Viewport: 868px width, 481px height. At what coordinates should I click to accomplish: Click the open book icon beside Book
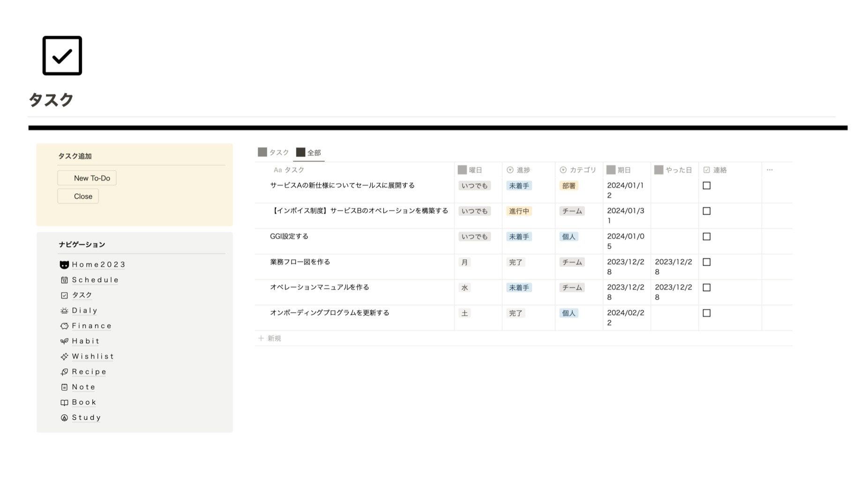(64, 402)
